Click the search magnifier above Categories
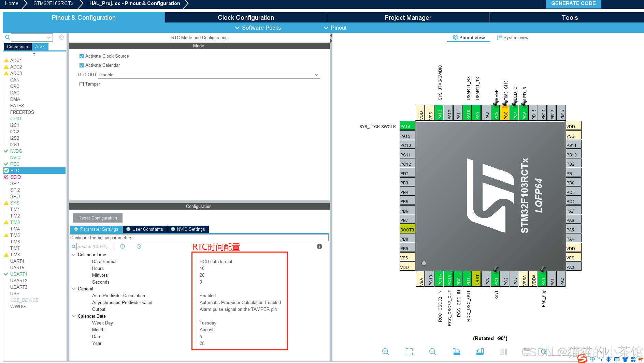This screenshot has width=644, height=363. (7, 37)
